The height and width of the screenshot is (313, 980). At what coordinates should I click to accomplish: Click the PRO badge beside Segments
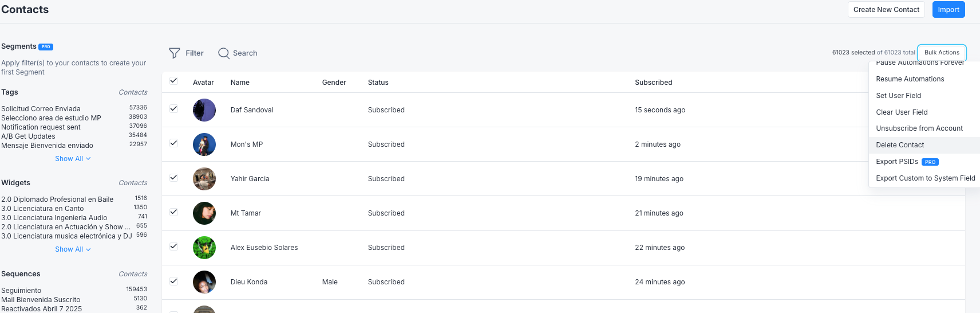46,46
